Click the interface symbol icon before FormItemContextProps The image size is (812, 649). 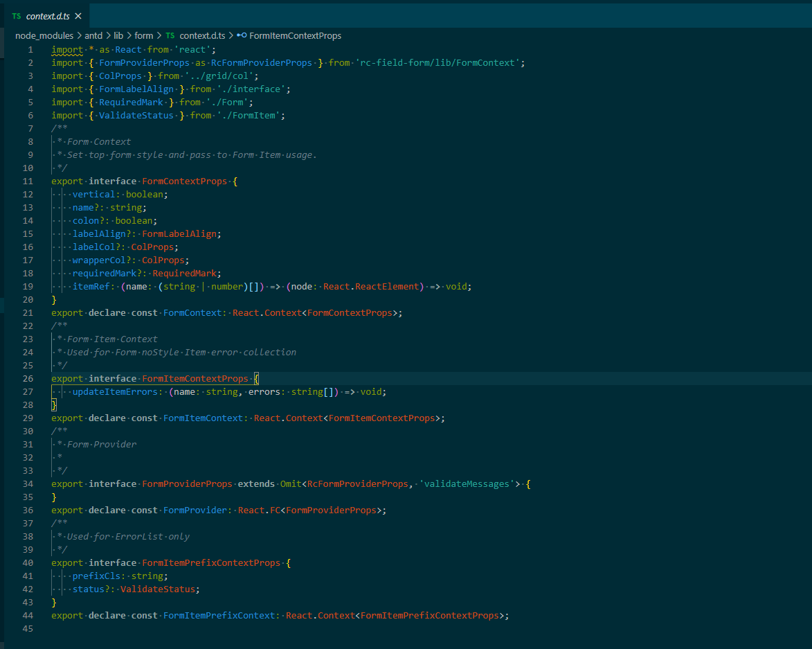coord(242,35)
